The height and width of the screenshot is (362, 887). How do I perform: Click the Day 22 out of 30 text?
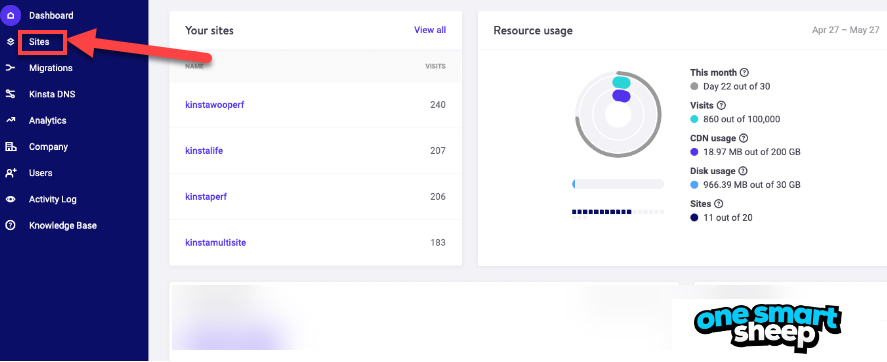point(737,87)
